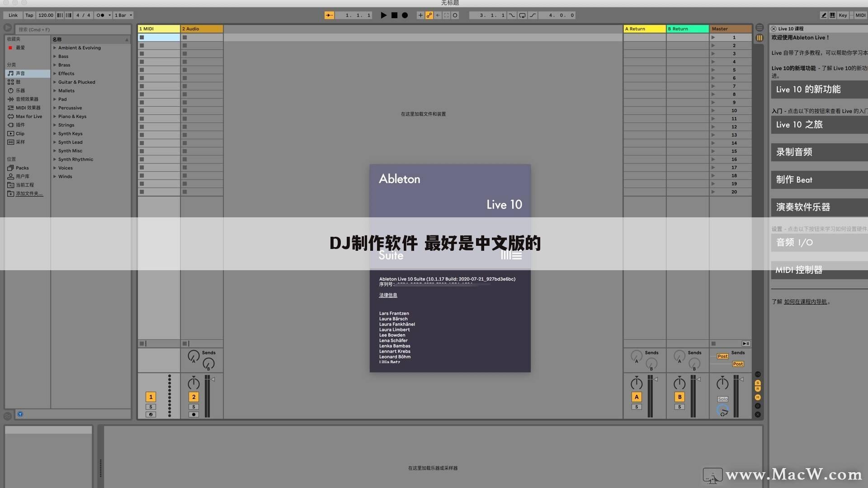Select the 采样 Samples category
Viewport: 868px width, 488px height.
click(27, 142)
